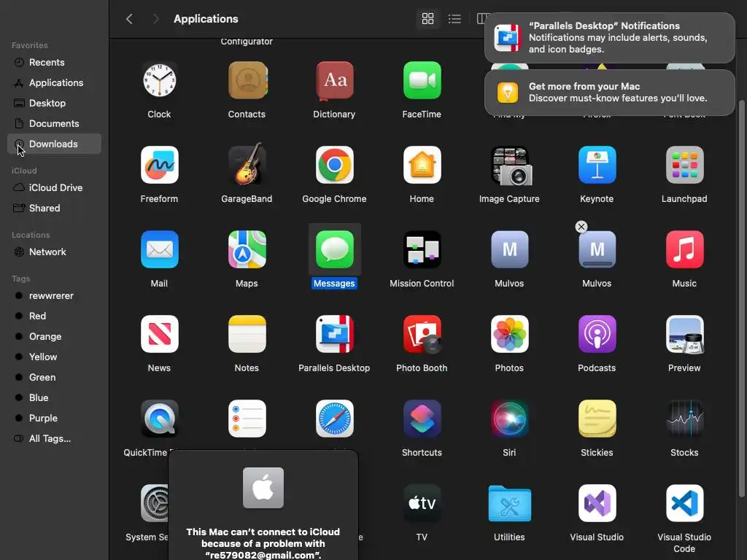Select the Stocks app icon

click(684, 419)
